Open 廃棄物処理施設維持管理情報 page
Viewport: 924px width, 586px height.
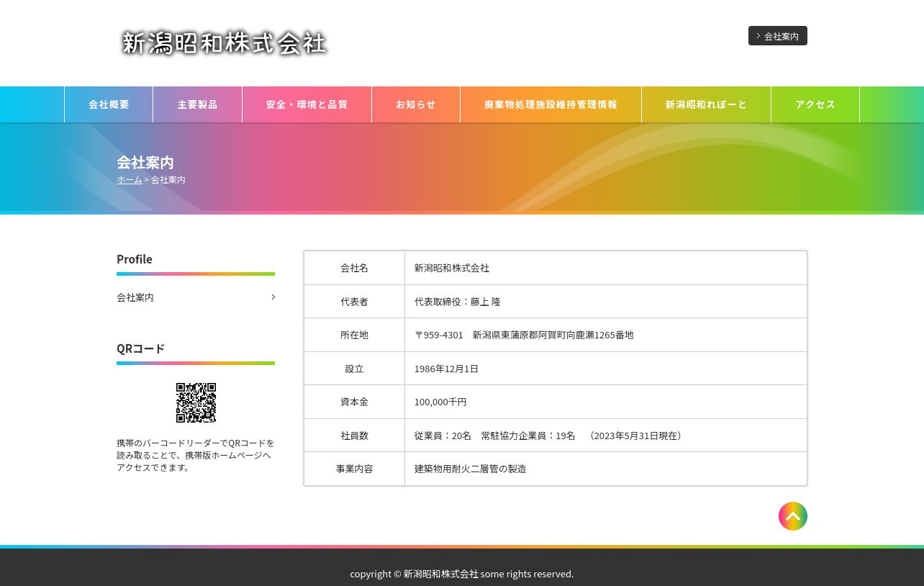551,104
